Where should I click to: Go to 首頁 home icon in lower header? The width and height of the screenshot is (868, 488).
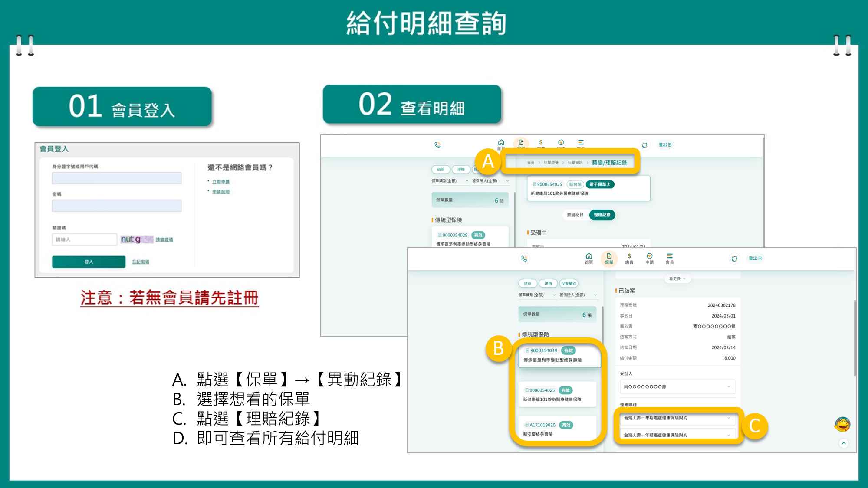tap(589, 259)
